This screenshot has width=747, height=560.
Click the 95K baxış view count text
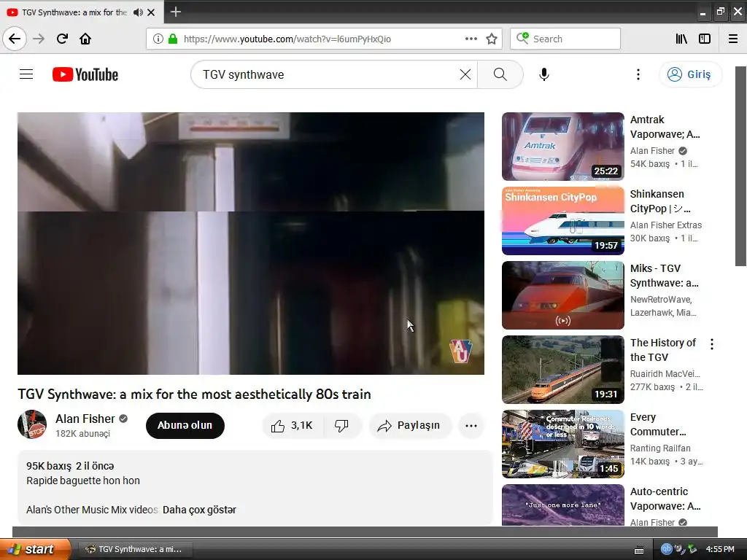tap(49, 466)
